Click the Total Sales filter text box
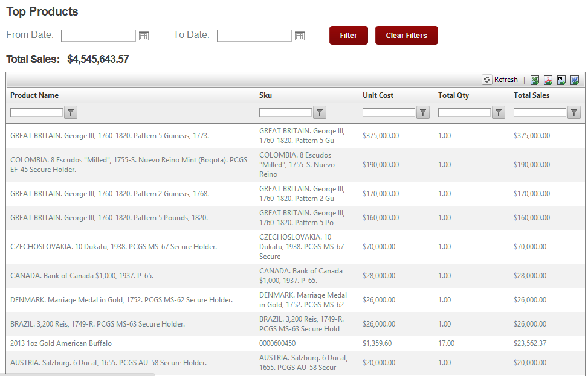 click(x=540, y=112)
